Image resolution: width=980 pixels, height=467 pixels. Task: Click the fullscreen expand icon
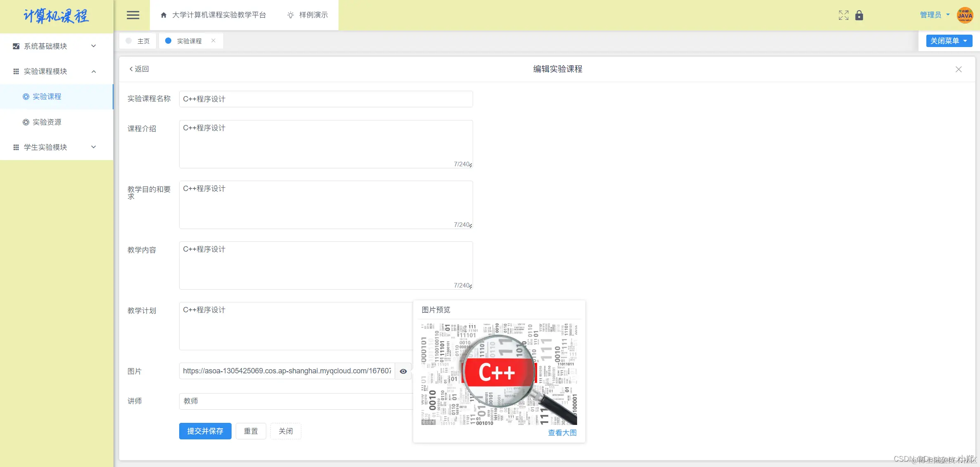[x=843, y=15]
